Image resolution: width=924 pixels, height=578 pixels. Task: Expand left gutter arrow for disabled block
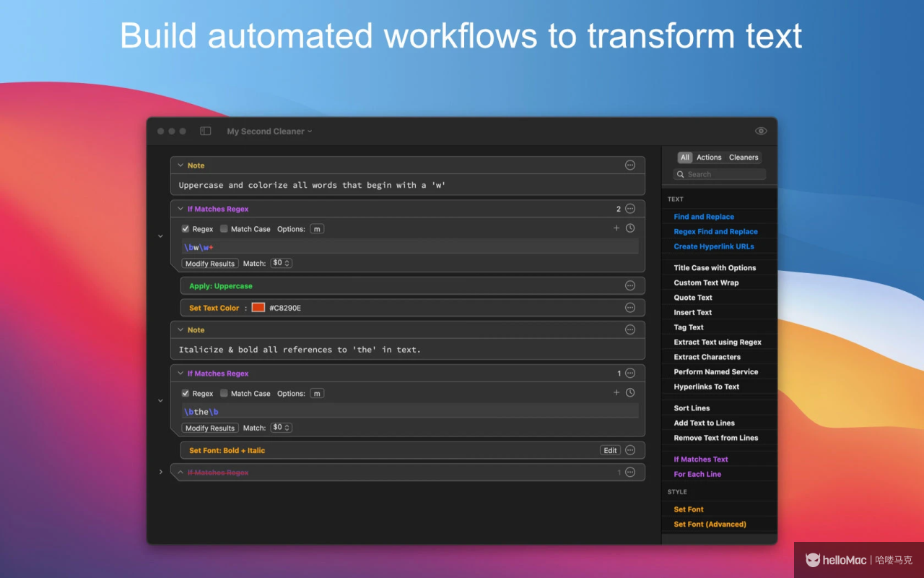(x=160, y=472)
